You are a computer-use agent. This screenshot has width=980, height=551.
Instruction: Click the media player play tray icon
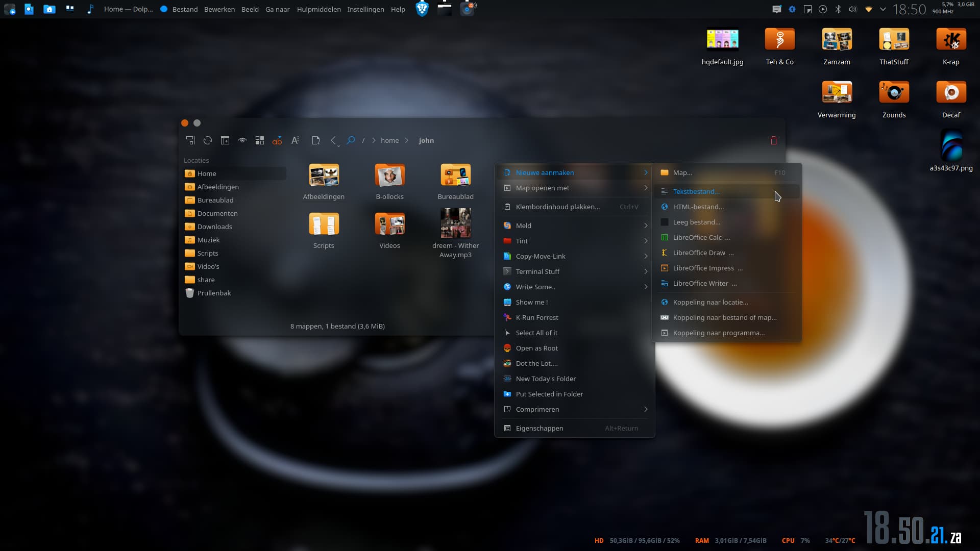[x=823, y=9]
